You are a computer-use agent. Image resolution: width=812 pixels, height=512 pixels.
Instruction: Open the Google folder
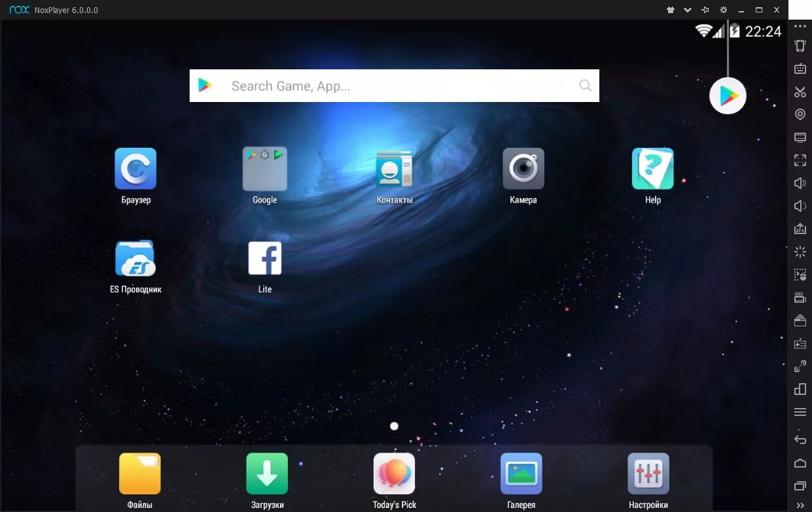(265, 169)
